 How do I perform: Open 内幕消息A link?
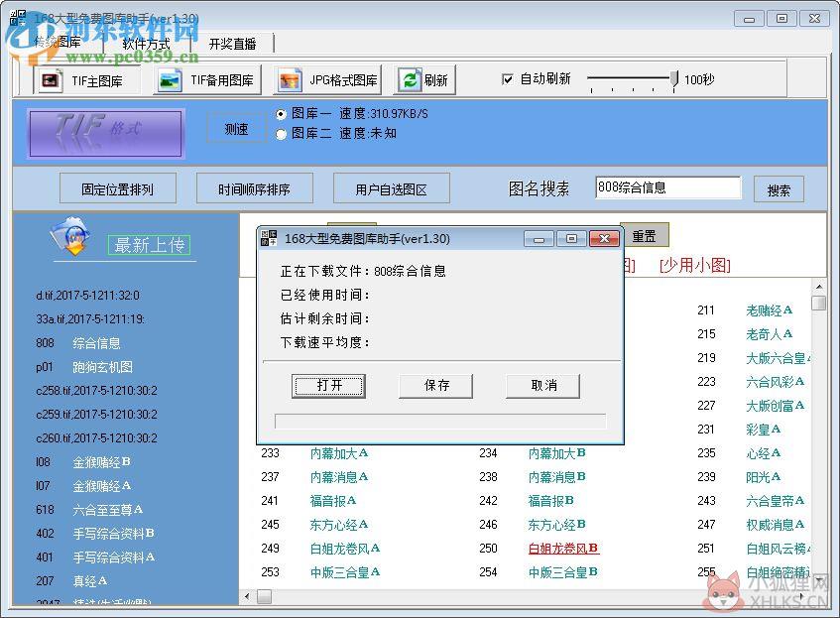339,477
